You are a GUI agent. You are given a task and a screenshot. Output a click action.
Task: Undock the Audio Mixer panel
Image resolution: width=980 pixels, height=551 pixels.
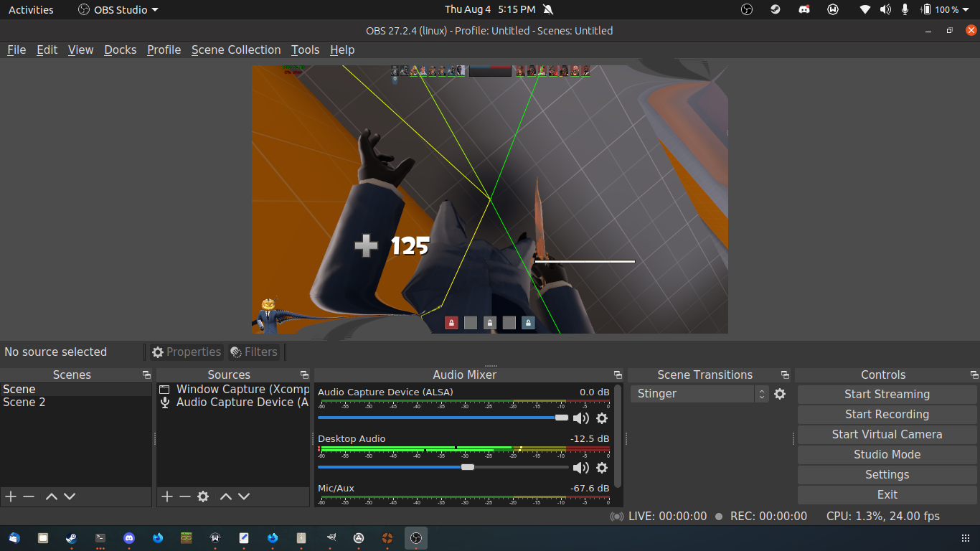point(618,375)
